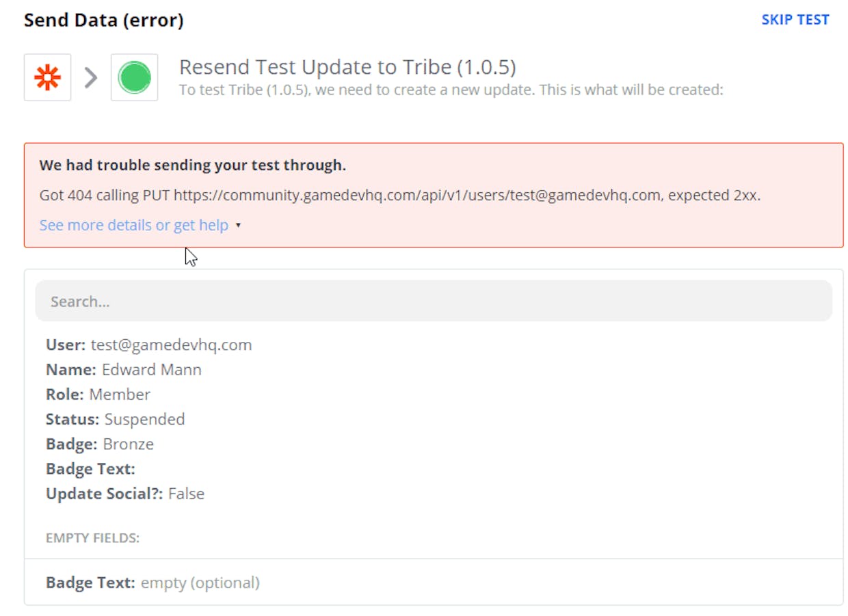This screenshot has width=848, height=616.
Task: Click the 'We had trouble sending' error title
Action: pyautogui.click(x=193, y=165)
